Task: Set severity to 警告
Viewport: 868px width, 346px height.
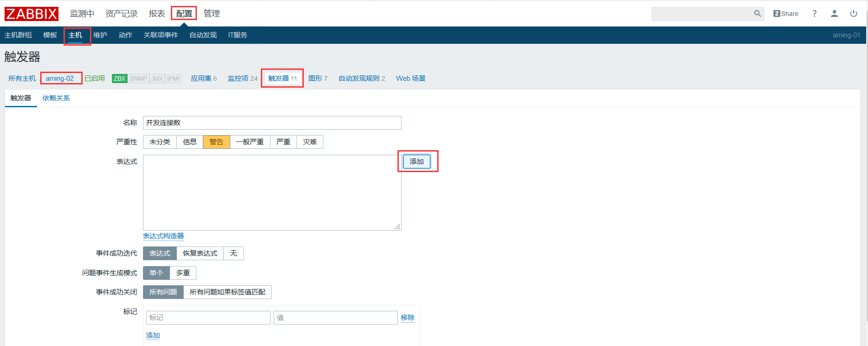Action: pyautogui.click(x=217, y=142)
